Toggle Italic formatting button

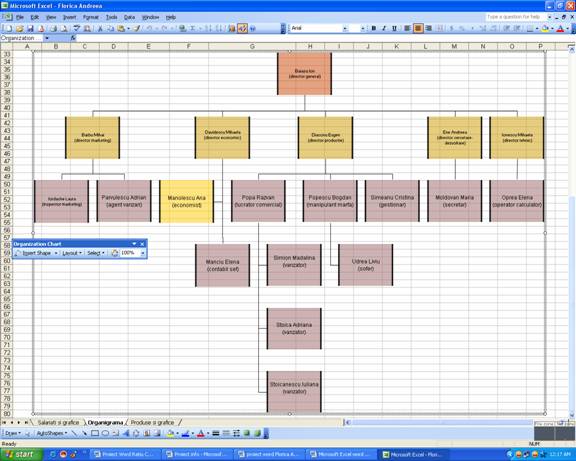[384, 28]
